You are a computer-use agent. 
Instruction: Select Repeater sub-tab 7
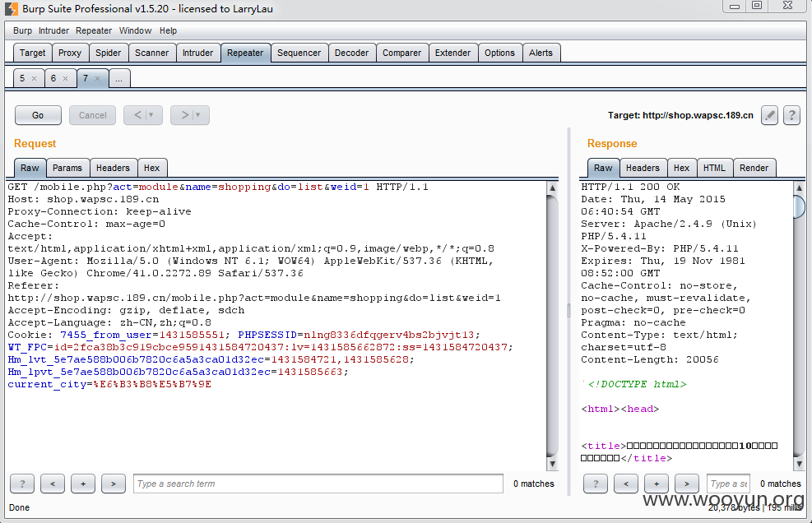[86, 78]
